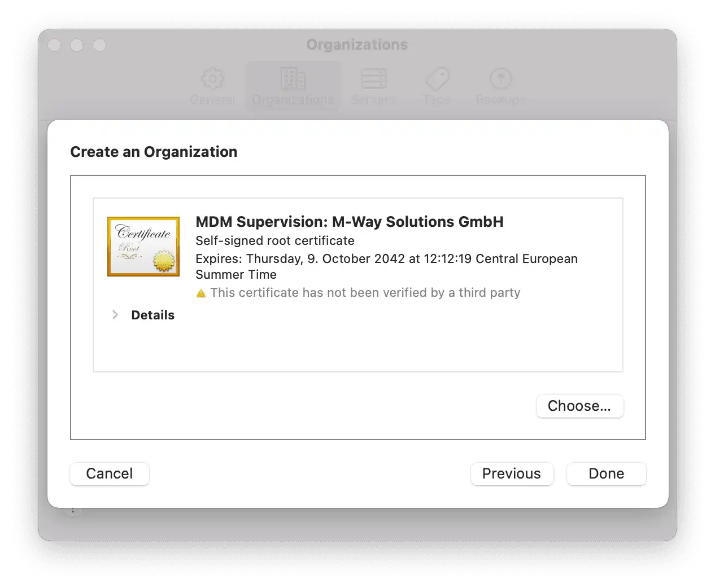
Task: Click the Organizations window title bar text
Action: point(357,45)
